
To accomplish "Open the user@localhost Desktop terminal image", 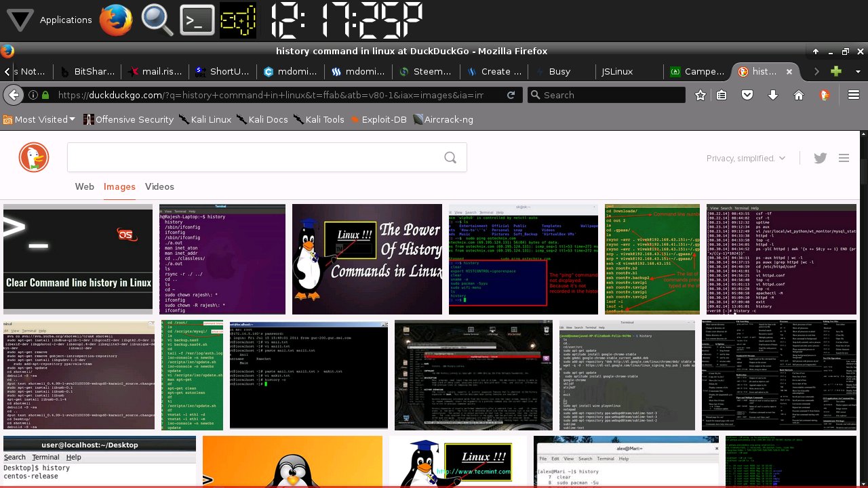I will tap(100, 462).
